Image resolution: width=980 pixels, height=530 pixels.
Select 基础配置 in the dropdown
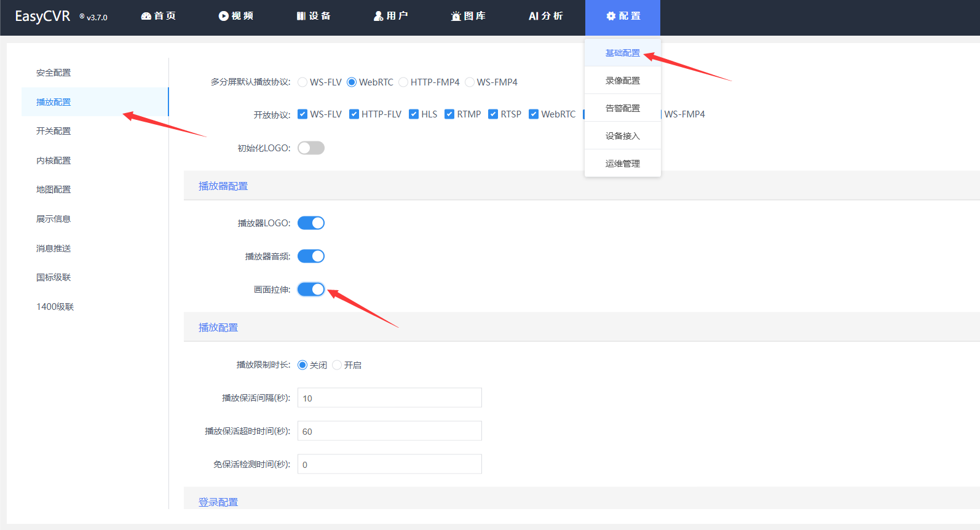(x=623, y=53)
